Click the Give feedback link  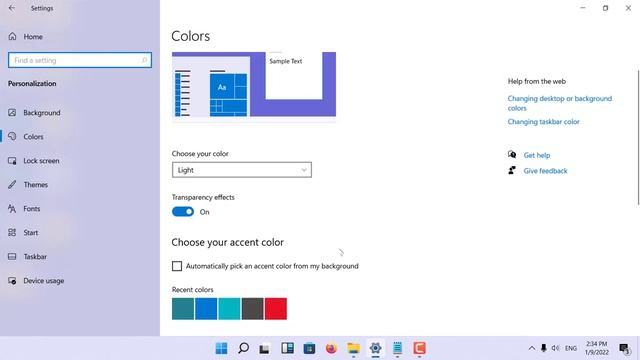click(545, 171)
